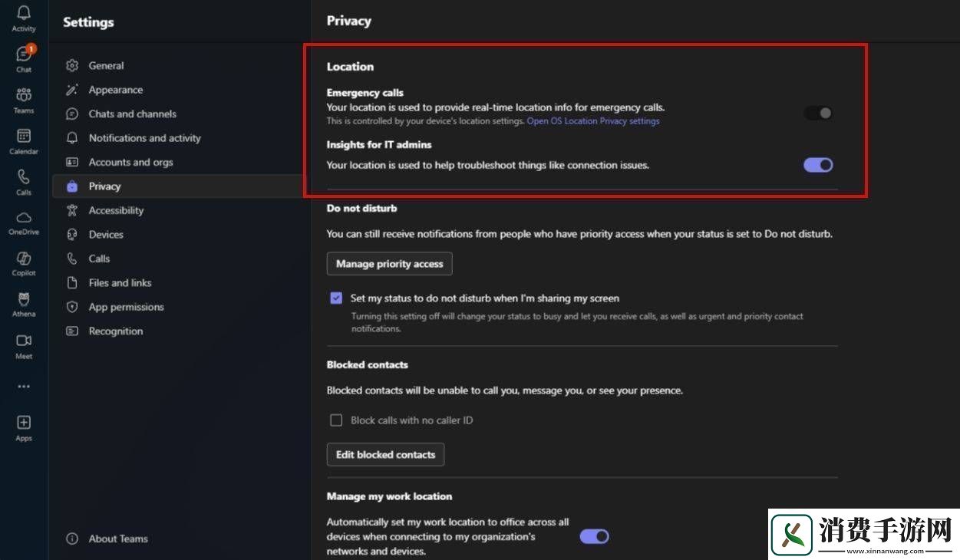
Task: Open OS Location Privacy settings link
Action: pos(592,121)
